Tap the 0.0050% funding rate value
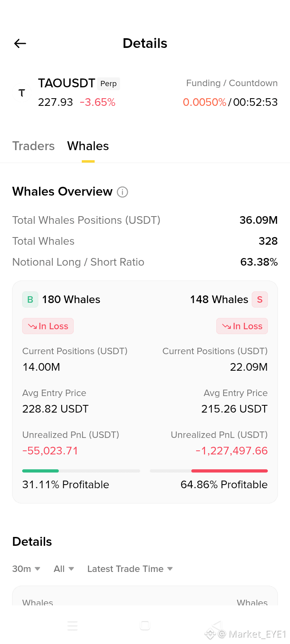 pos(205,102)
